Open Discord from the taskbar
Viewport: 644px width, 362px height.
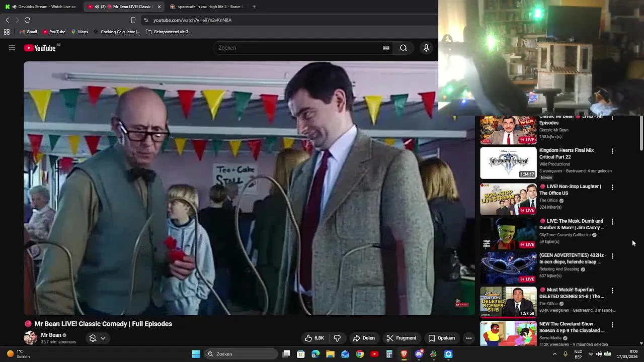click(419, 354)
